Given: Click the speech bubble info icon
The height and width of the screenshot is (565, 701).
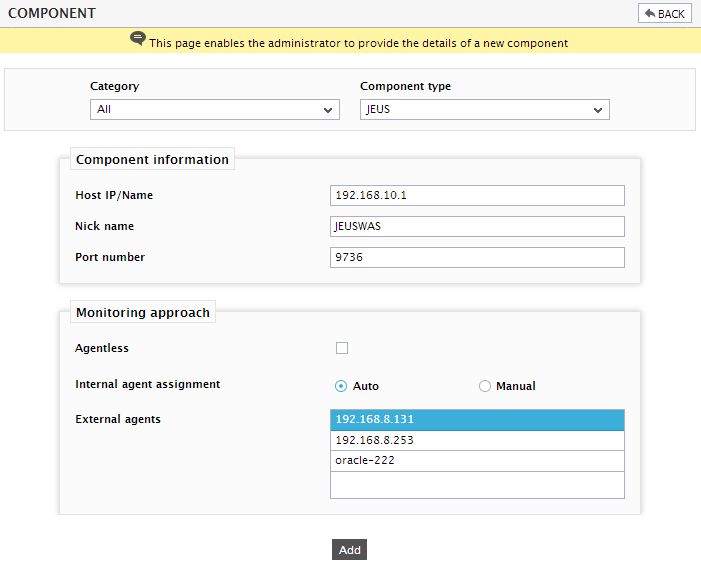Looking at the screenshot, I should tap(138, 38).
